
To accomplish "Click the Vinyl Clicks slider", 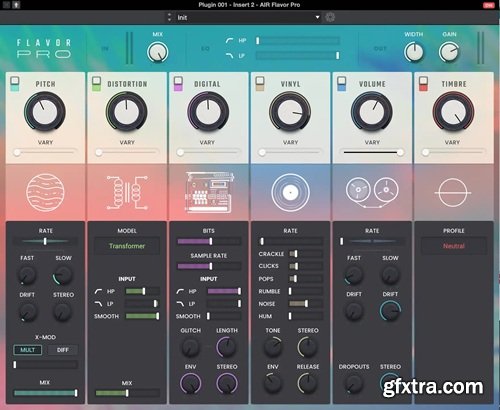I will 306,266.
